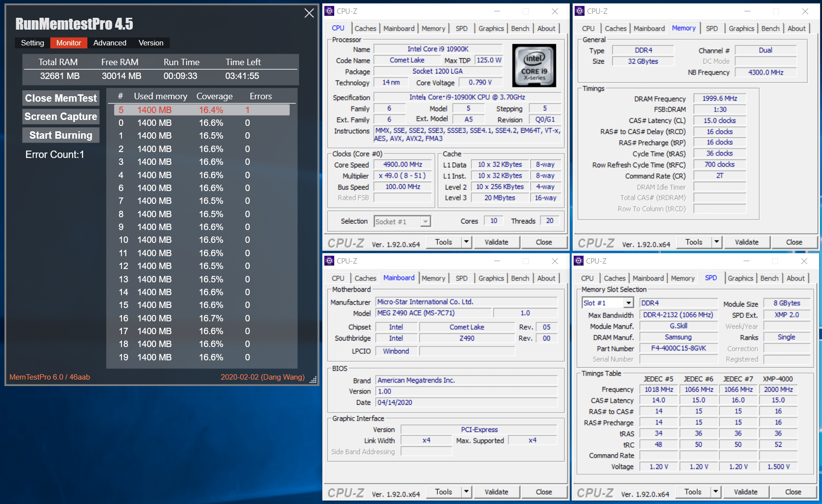Click Run Time value 00:09:33
822x504 pixels.
click(x=180, y=76)
